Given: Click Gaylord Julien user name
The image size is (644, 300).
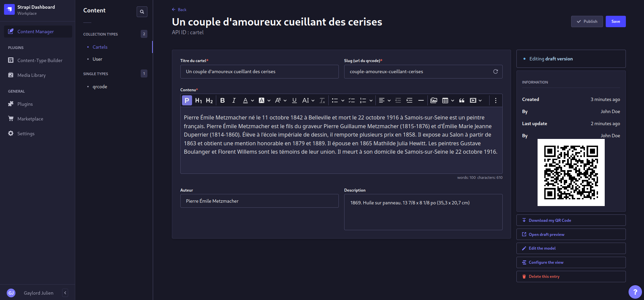Looking at the screenshot, I should click(39, 293).
